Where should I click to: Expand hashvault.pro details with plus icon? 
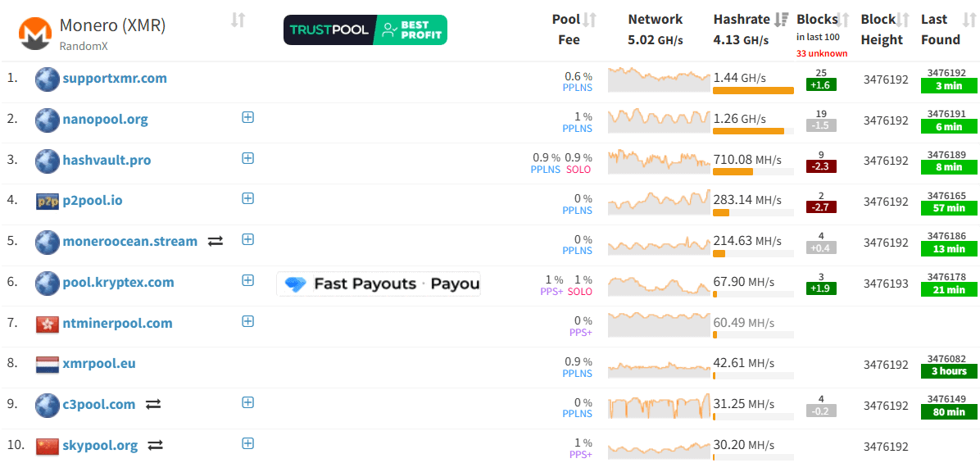[248, 158]
